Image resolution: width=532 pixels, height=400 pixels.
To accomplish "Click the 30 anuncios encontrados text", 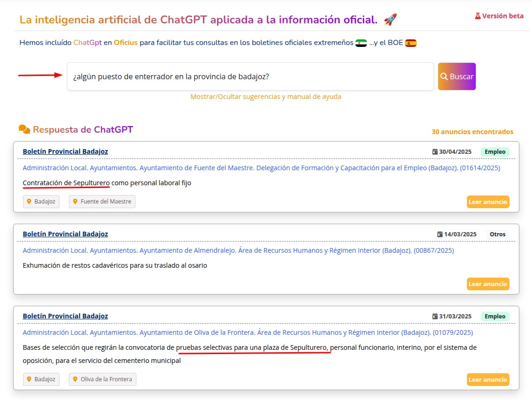I will click(x=472, y=132).
